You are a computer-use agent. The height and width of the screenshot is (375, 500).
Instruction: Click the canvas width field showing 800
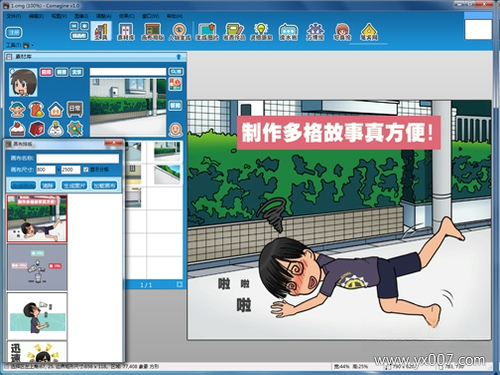coord(46,170)
